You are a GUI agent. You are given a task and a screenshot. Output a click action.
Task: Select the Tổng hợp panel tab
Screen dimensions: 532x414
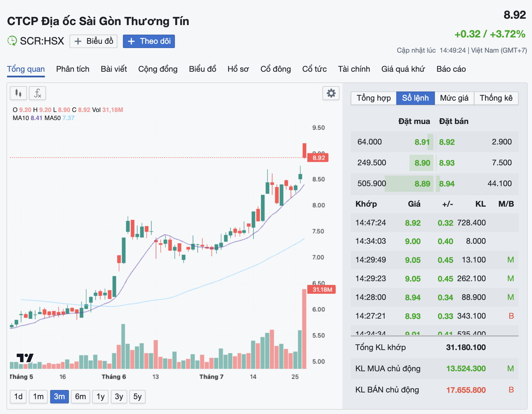(374, 98)
